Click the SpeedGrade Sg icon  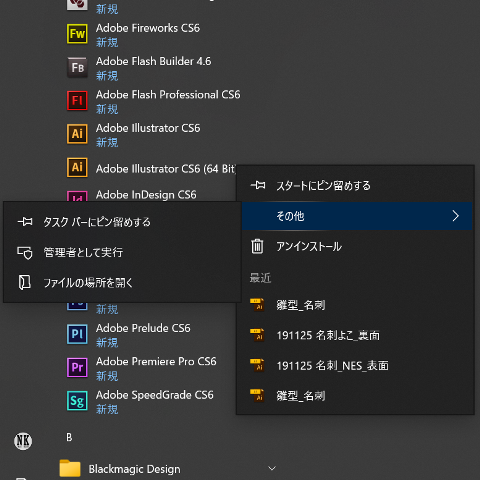point(77,401)
